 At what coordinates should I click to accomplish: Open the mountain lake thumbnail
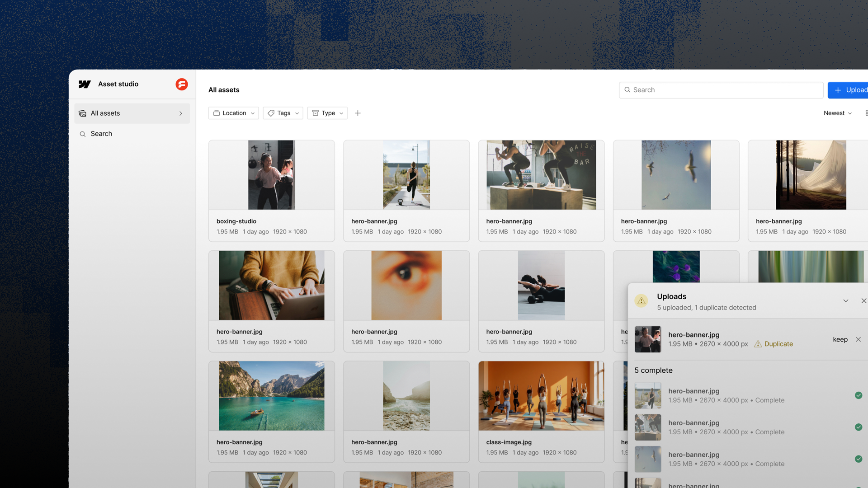[x=272, y=396]
